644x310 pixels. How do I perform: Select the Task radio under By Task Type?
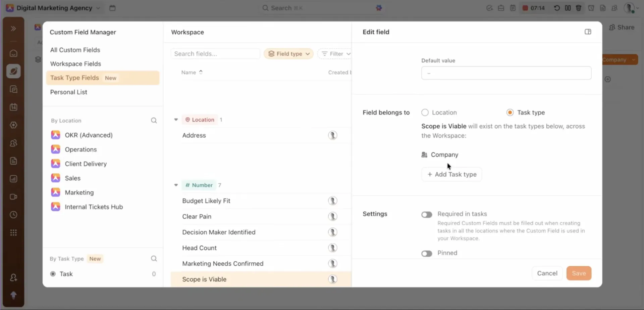click(53, 274)
